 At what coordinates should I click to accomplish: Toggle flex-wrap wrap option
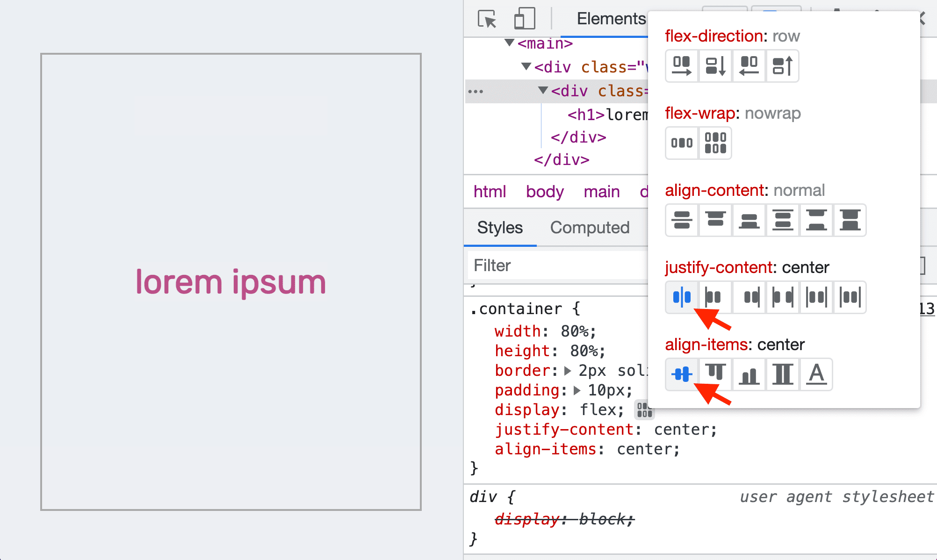(x=714, y=143)
